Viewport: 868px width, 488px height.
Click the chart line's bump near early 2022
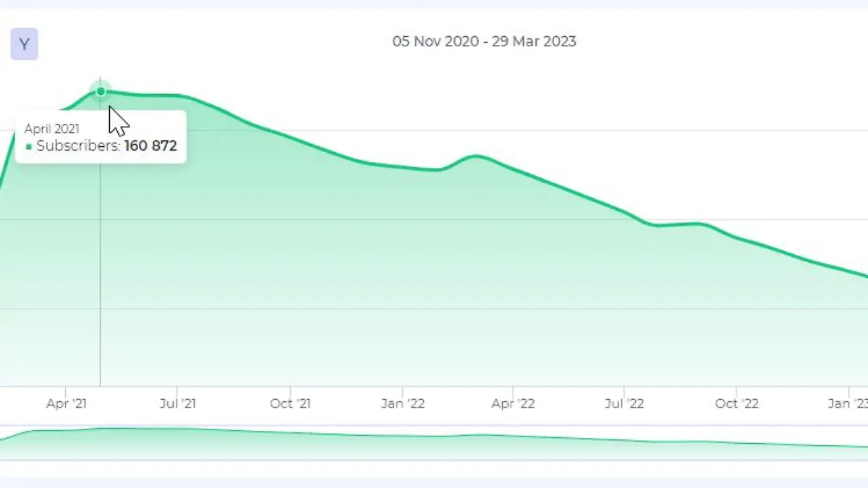coord(475,156)
